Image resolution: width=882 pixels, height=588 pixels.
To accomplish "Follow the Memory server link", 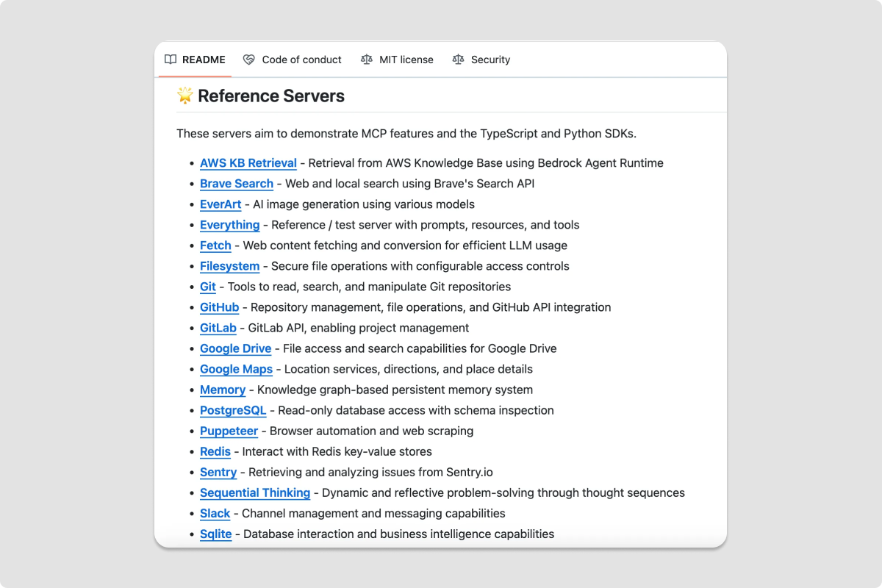I will pos(223,390).
